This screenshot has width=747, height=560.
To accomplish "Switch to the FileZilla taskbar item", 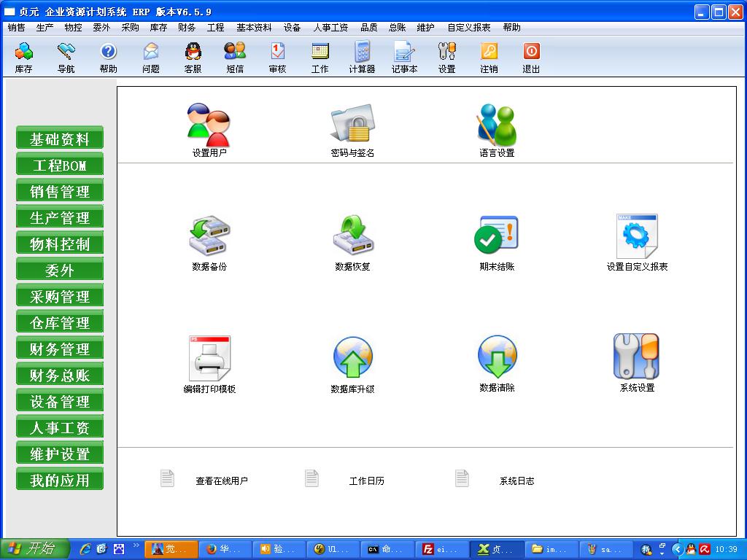I will click(442, 550).
